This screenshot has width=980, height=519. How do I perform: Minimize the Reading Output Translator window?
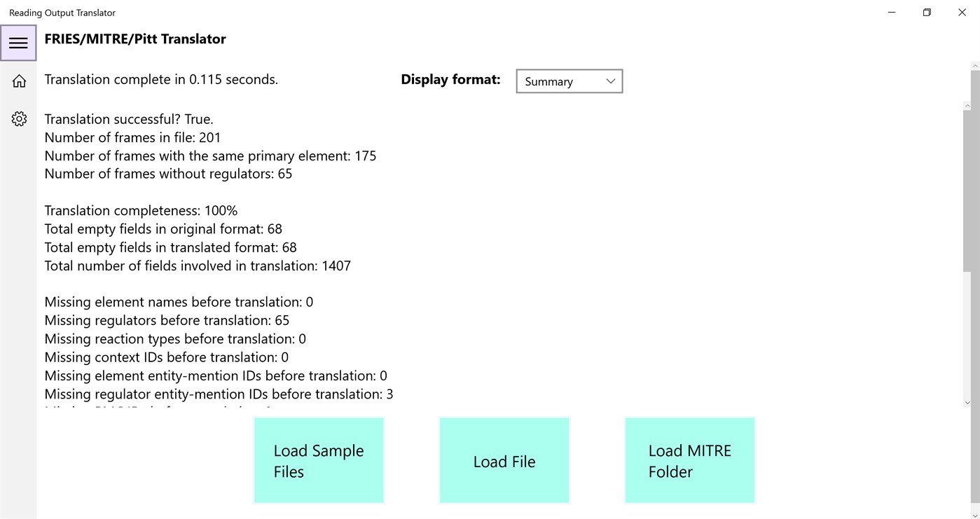(x=892, y=13)
